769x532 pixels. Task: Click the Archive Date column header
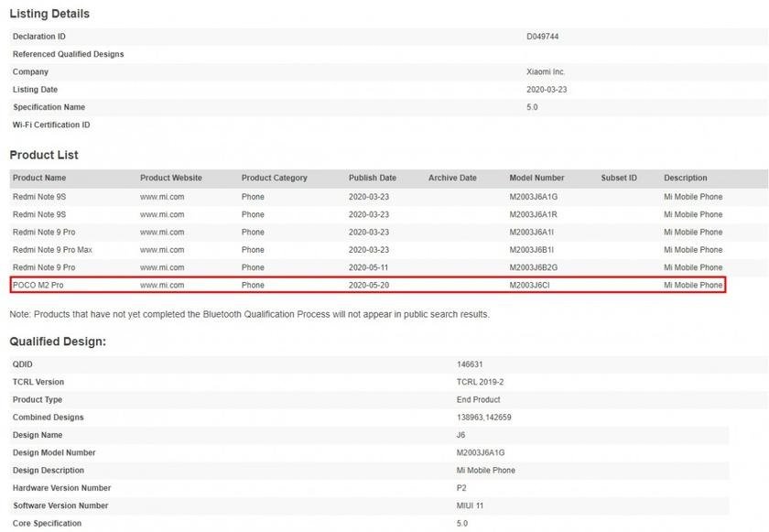point(452,178)
